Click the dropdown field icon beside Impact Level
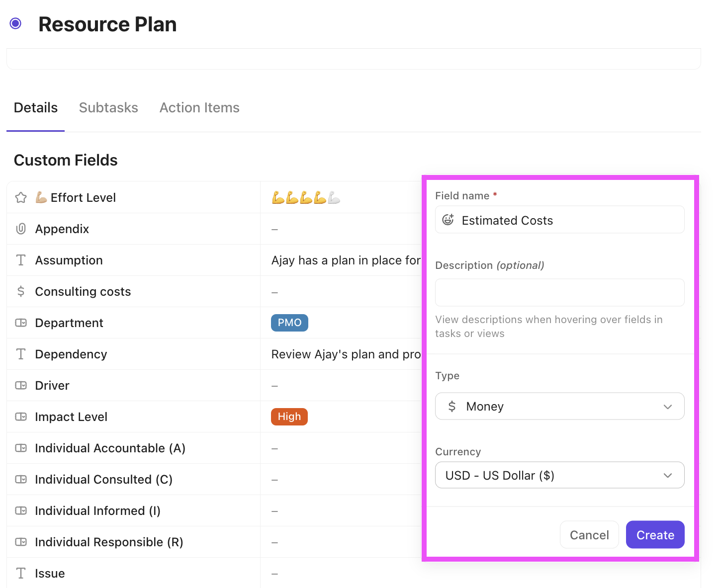 tap(20, 417)
